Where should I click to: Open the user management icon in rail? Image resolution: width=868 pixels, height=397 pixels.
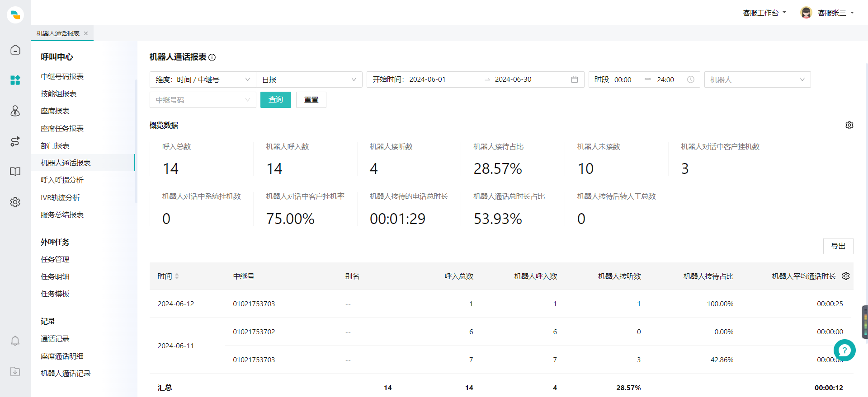15,111
